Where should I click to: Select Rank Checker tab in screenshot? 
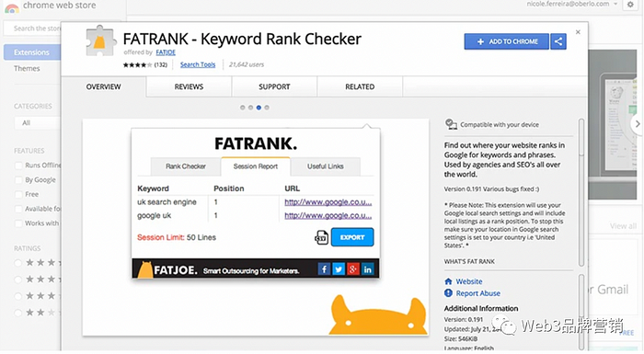pyautogui.click(x=186, y=166)
